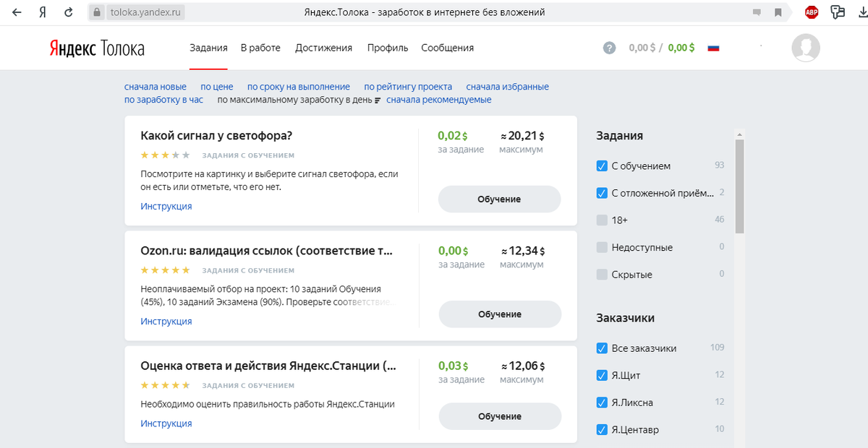The height and width of the screenshot is (448, 868).
Task: Open the 'Задания' tab
Action: click(x=208, y=48)
